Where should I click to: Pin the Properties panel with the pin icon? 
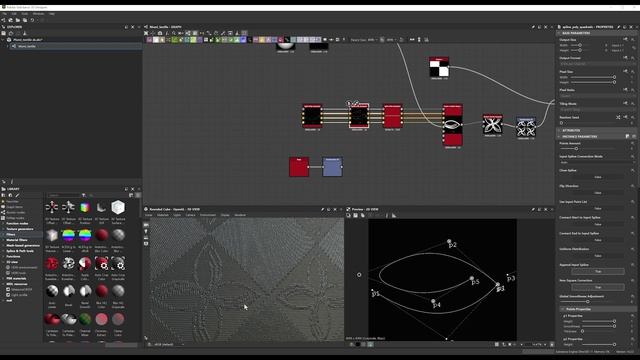tap(618, 27)
